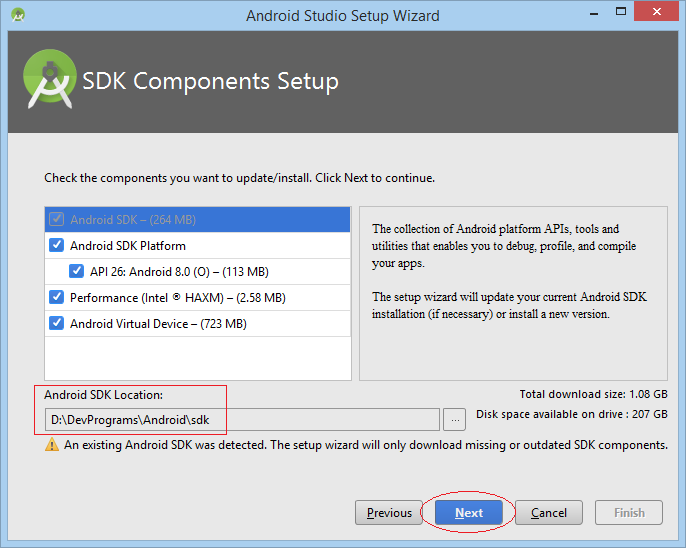Maximize the Setup Wizard window
Viewport: 686px width, 548px height.
[x=621, y=12]
